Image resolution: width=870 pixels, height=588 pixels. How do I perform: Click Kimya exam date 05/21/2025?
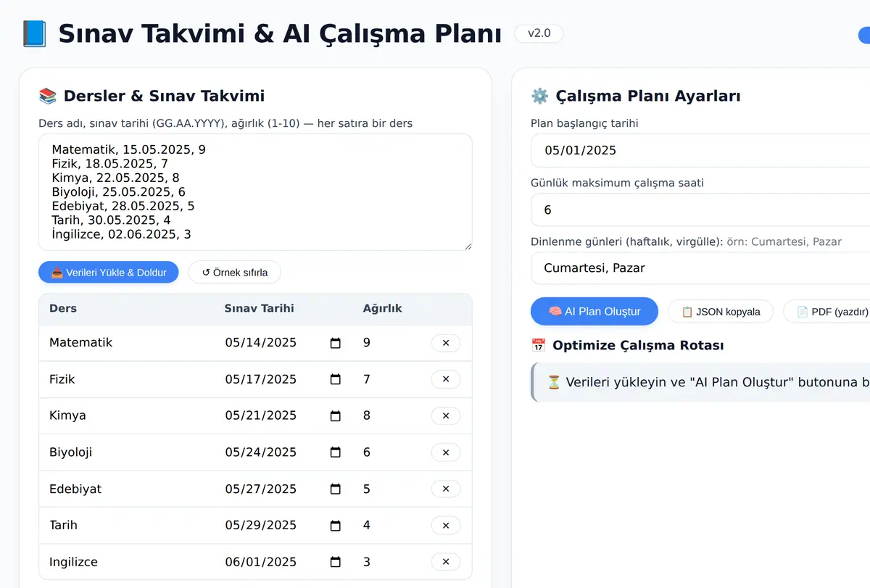coord(261,416)
